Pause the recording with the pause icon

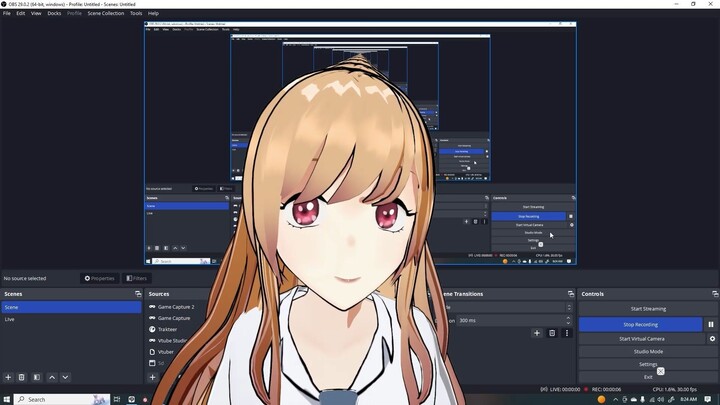point(711,324)
